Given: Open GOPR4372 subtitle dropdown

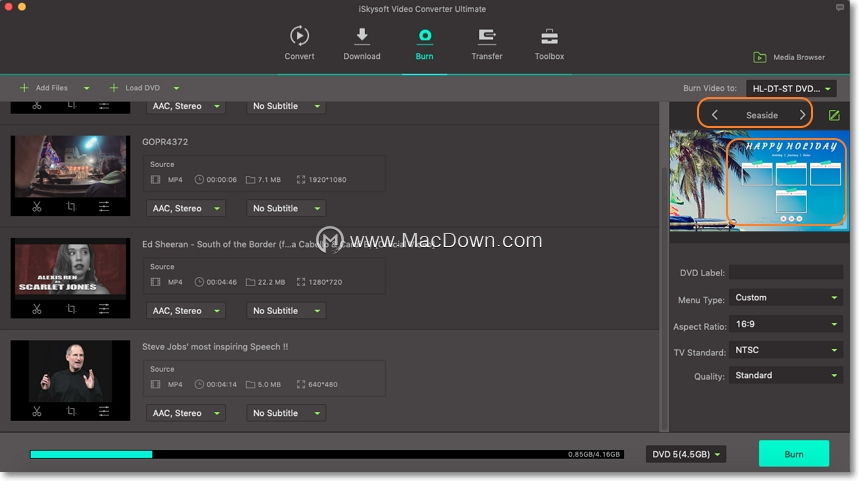Looking at the screenshot, I should (x=286, y=208).
